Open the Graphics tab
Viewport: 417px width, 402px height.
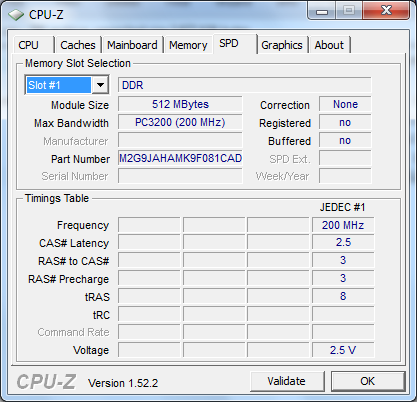click(x=282, y=45)
